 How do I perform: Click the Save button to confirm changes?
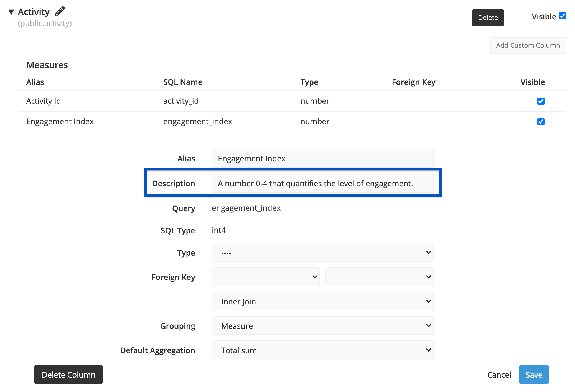click(x=533, y=375)
